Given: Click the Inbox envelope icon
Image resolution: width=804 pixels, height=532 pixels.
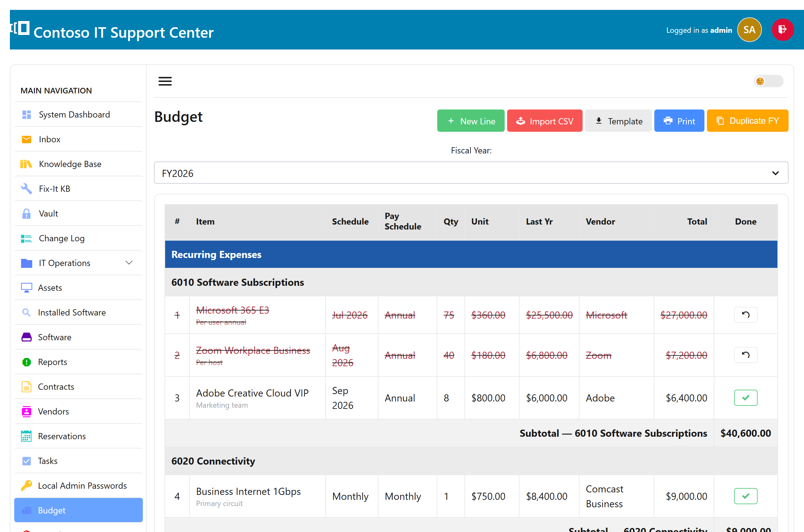Looking at the screenshot, I should (x=27, y=139).
